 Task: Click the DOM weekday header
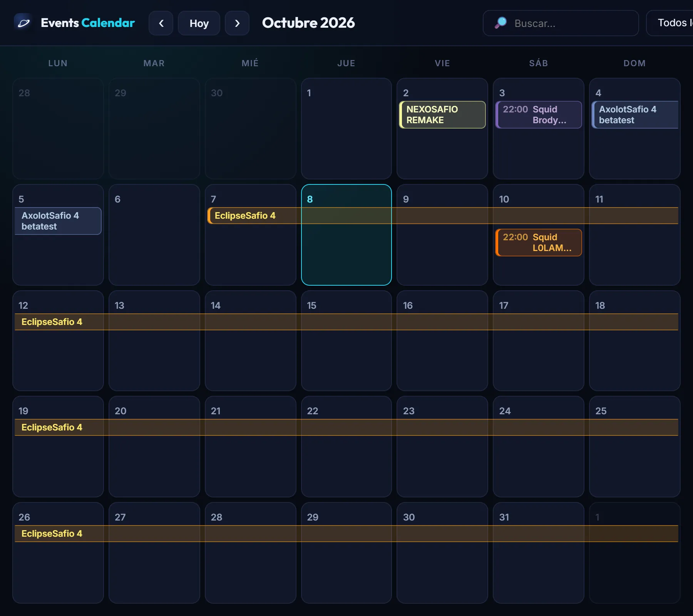[635, 63]
